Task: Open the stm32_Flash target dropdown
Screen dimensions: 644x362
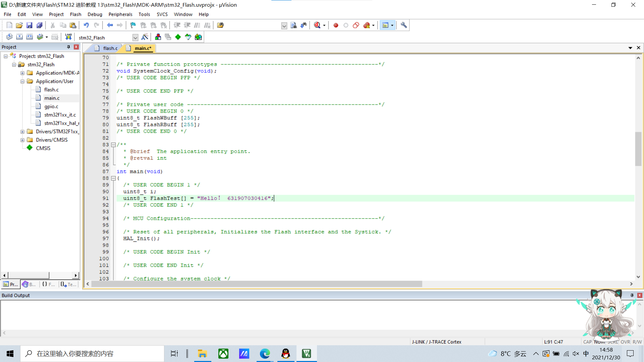Action: 135,38
